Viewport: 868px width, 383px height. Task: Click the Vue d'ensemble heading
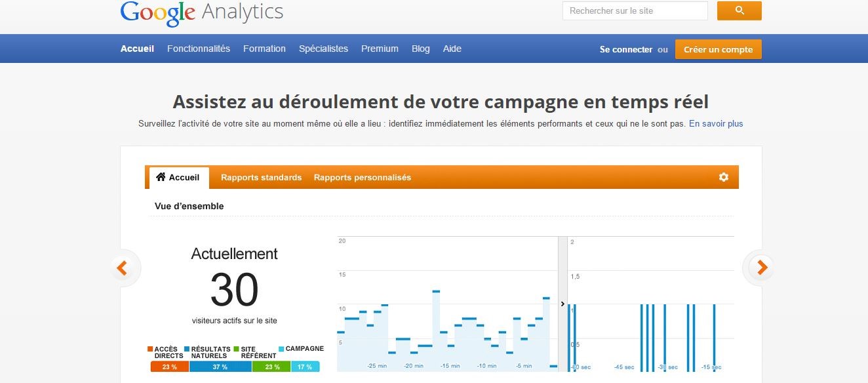pos(189,206)
